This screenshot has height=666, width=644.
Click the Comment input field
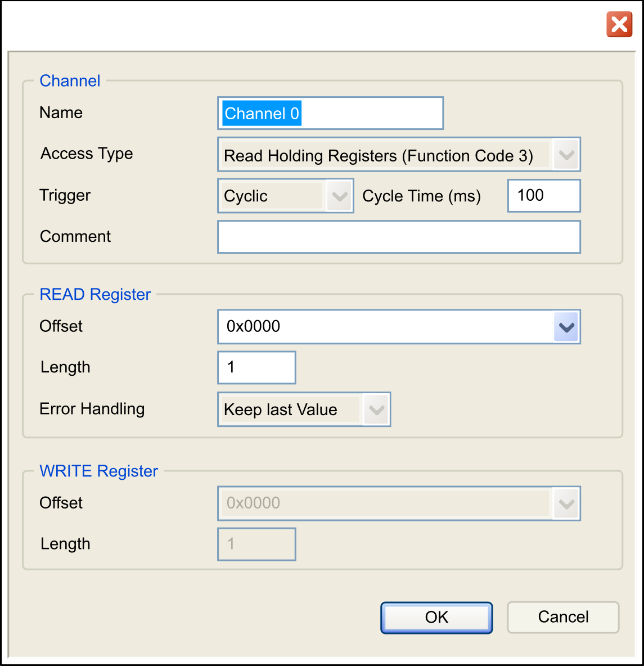point(399,237)
